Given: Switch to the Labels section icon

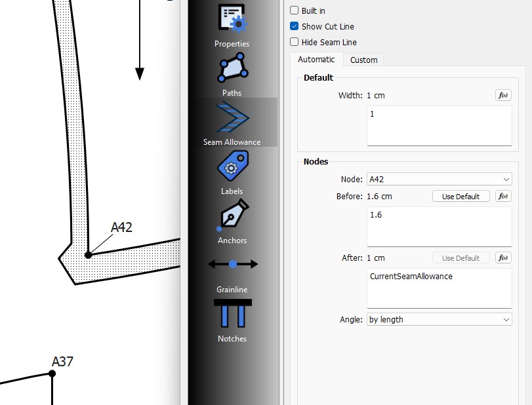Looking at the screenshot, I should [x=232, y=168].
